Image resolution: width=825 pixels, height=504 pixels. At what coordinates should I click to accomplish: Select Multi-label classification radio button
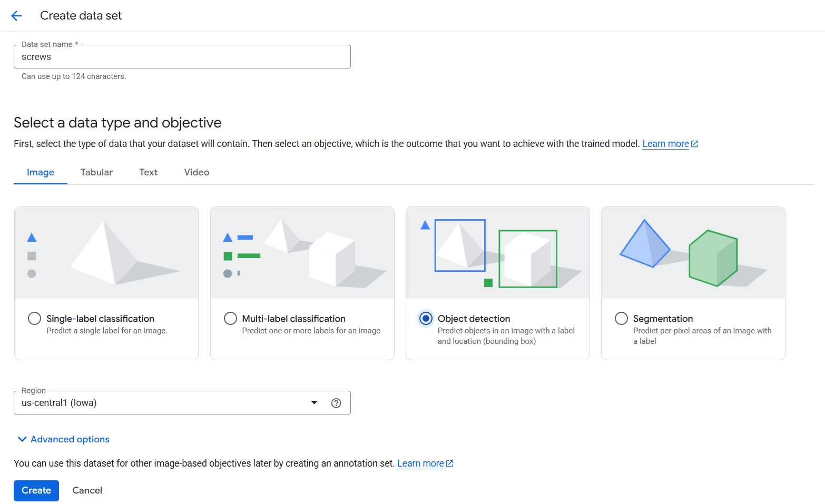click(230, 319)
